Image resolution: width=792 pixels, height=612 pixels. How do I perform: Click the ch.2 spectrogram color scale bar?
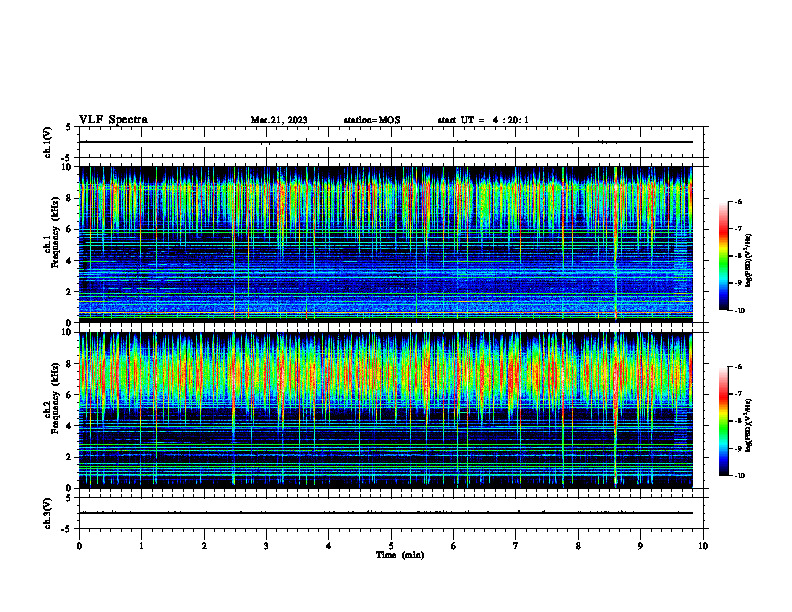[x=724, y=421]
